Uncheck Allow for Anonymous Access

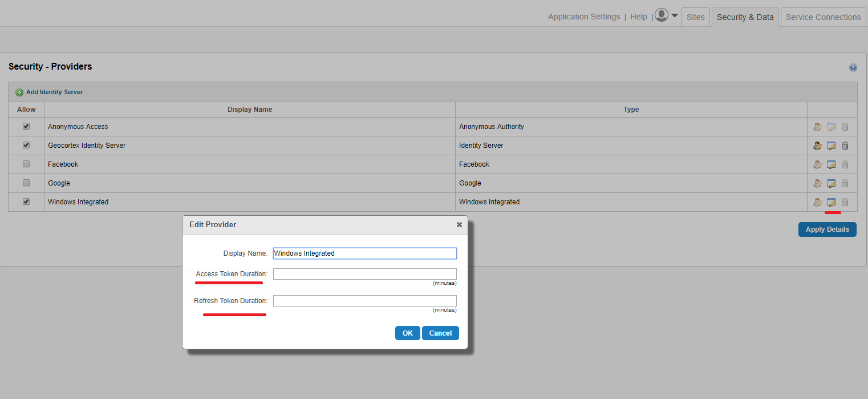[x=26, y=126]
